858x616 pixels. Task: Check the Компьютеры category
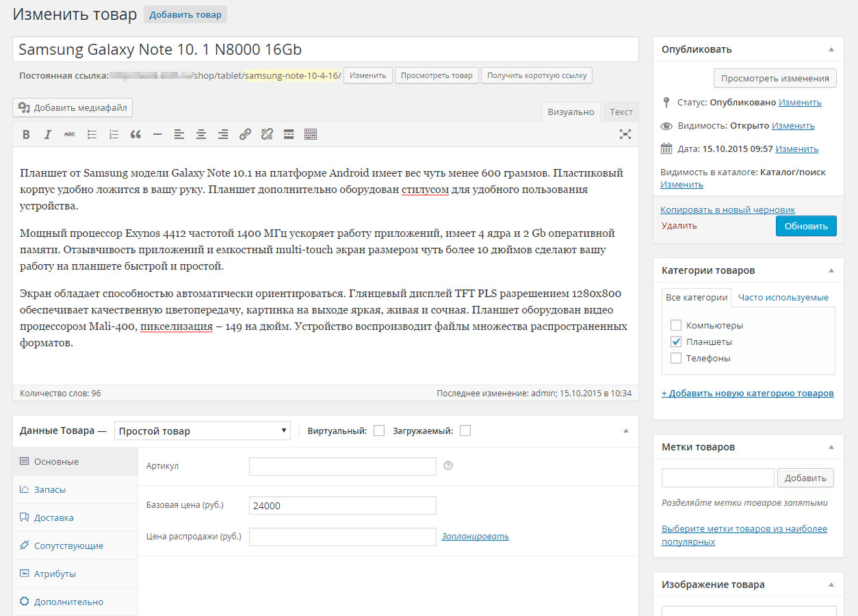pyautogui.click(x=676, y=325)
